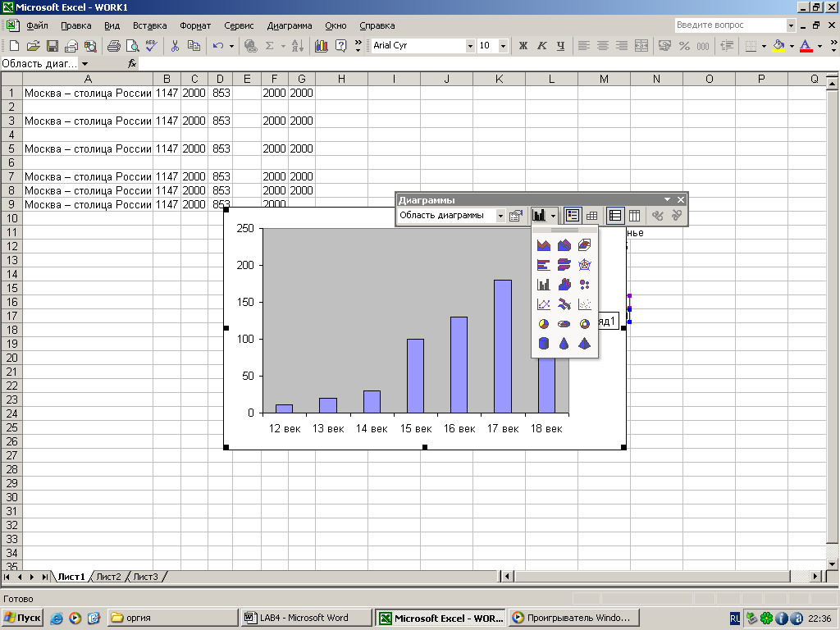Viewport: 840px width, 630px height.
Task: Open the Правка menu
Action: coord(76,25)
